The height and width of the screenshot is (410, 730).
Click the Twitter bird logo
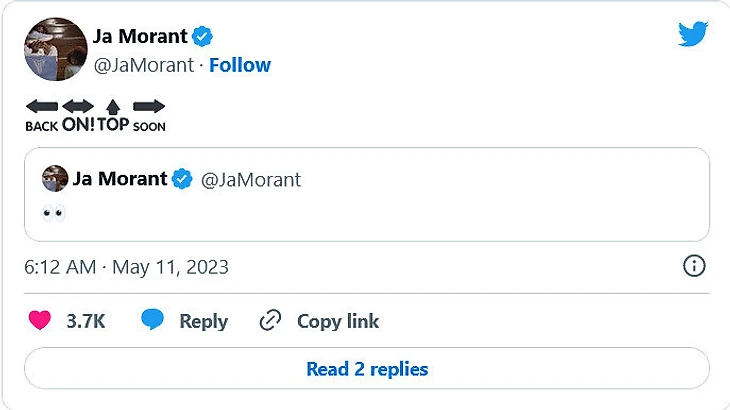tap(693, 35)
